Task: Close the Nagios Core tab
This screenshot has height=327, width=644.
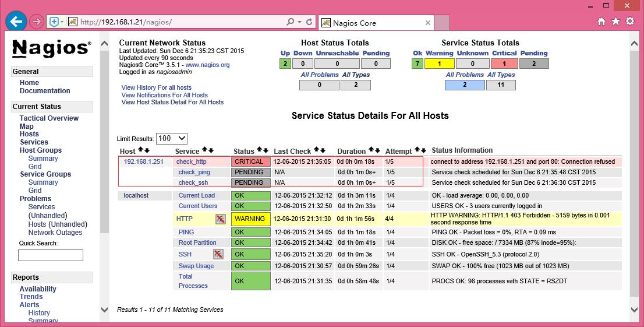Action: [427, 23]
